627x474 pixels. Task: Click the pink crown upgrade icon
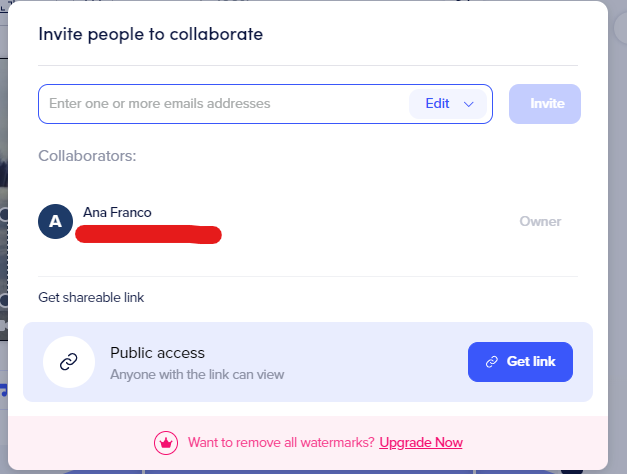tap(165, 442)
